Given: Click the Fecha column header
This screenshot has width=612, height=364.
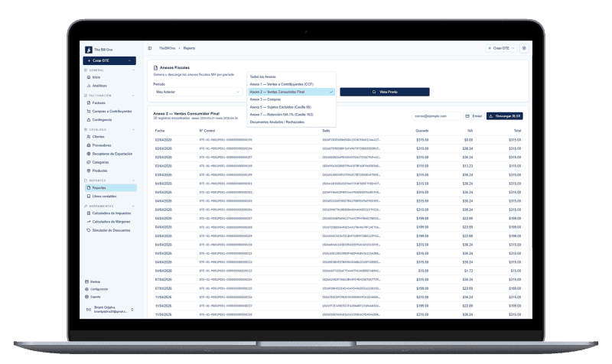Looking at the screenshot, I should click(x=160, y=131).
